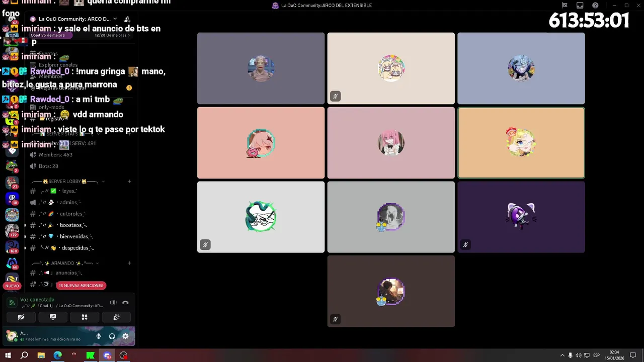Viewport: 644px width, 362px height.
Task: Collapse the ARMANDO category
Action: [65, 263]
